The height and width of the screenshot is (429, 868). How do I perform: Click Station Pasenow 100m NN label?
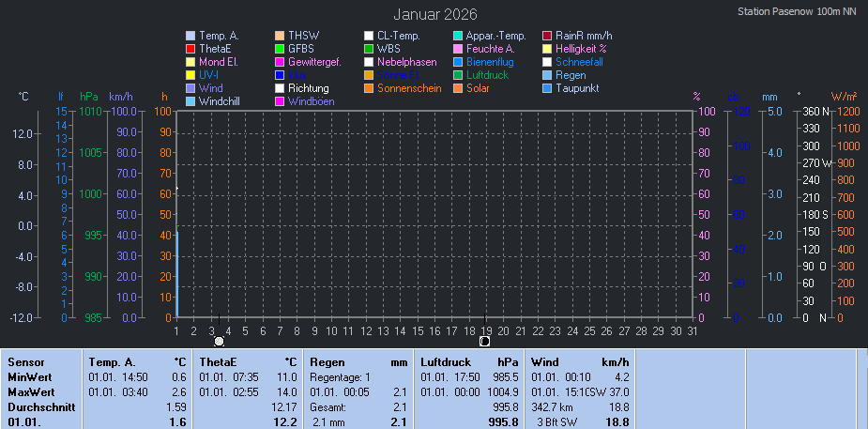[x=797, y=12]
